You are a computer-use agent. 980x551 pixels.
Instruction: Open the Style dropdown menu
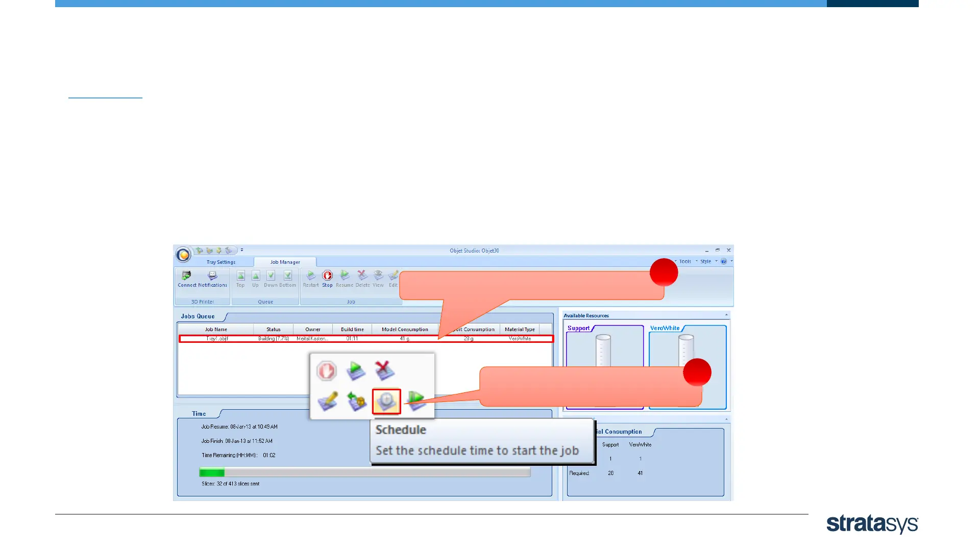[706, 261]
